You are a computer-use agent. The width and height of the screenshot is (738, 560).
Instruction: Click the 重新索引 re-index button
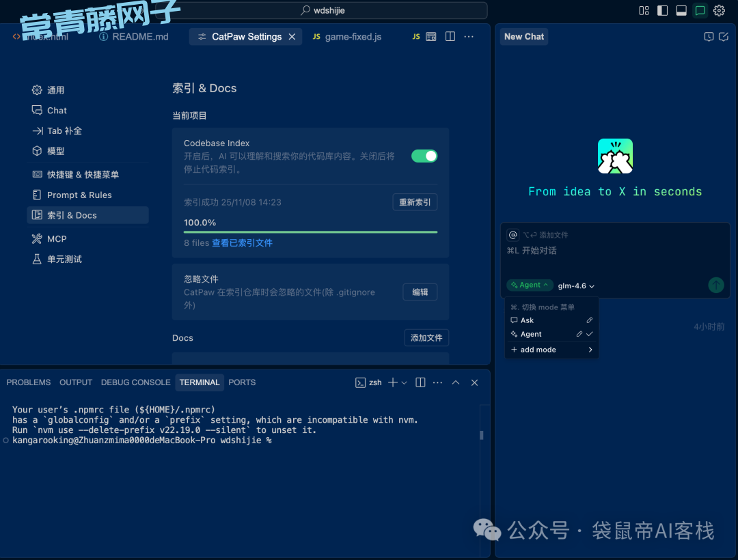(x=415, y=202)
